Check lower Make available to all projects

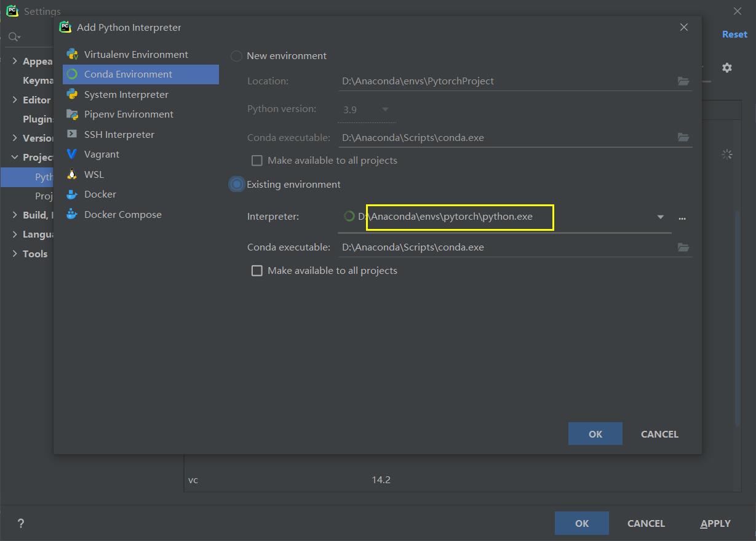257,271
